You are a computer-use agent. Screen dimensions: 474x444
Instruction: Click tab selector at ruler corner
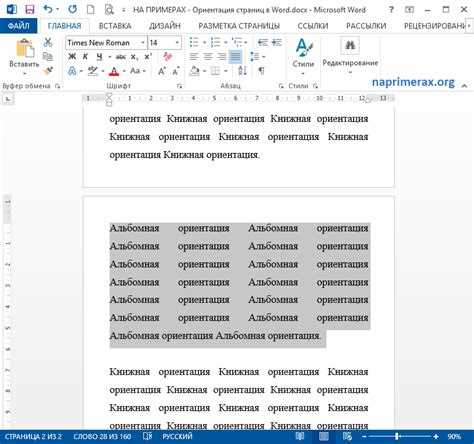[x=8, y=99]
